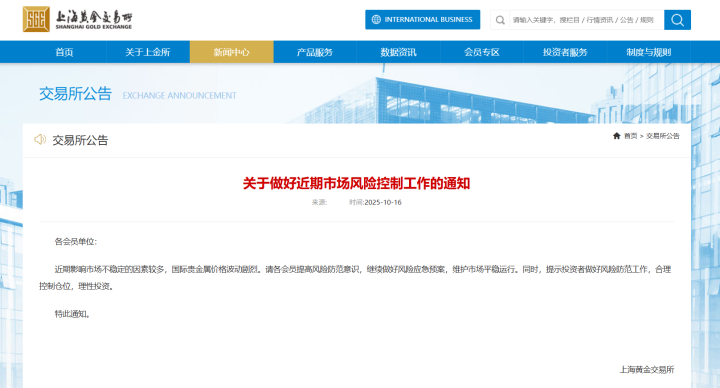720x388 pixels.
Task: Click the 上海黄金交易所 signature text
Action: click(x=647, y=369)
